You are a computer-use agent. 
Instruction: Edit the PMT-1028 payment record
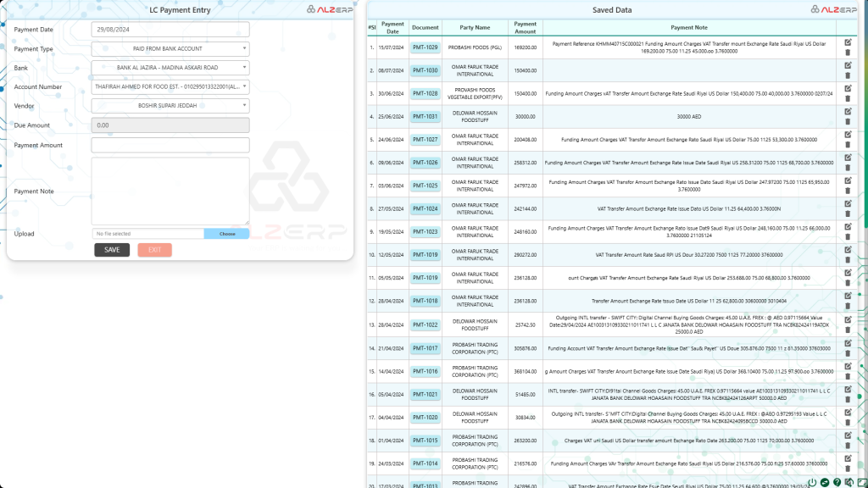click(848, 88)
